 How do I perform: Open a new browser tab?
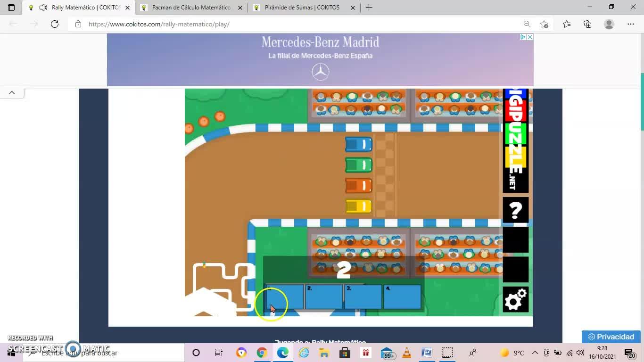(x=369, y=8)
